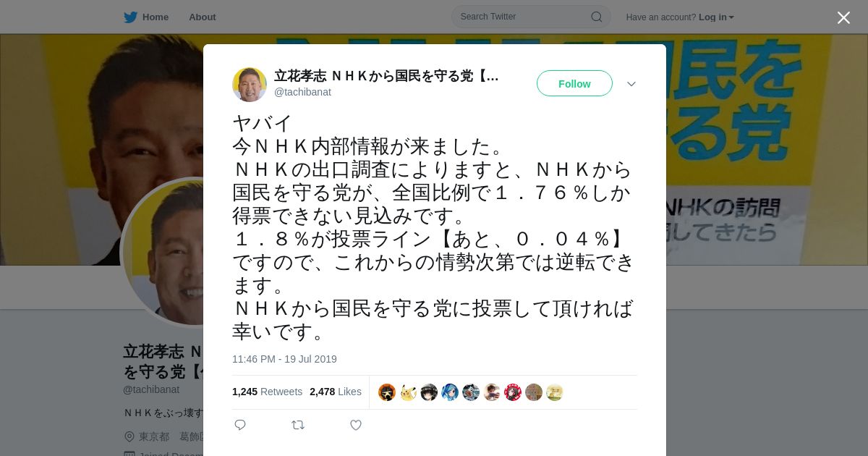Screen dimensions: 868x456
Task: Open the 1,245 Retweets list
Action: click(267, 392)
